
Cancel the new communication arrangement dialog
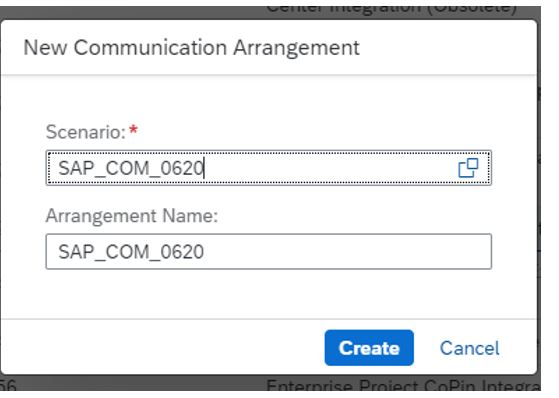point(469,348)
